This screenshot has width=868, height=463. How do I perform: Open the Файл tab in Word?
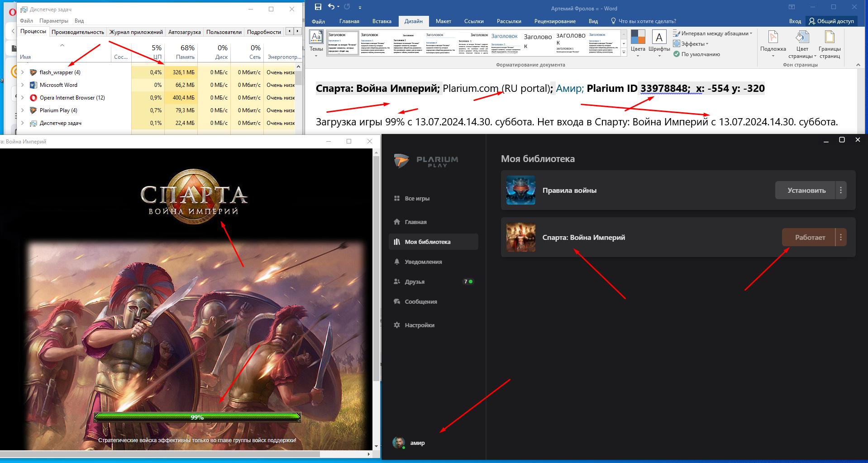[318, 21]
